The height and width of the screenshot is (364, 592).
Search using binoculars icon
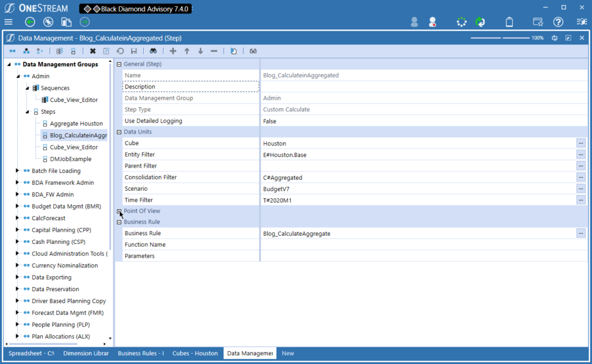click(x=153, y=51)
